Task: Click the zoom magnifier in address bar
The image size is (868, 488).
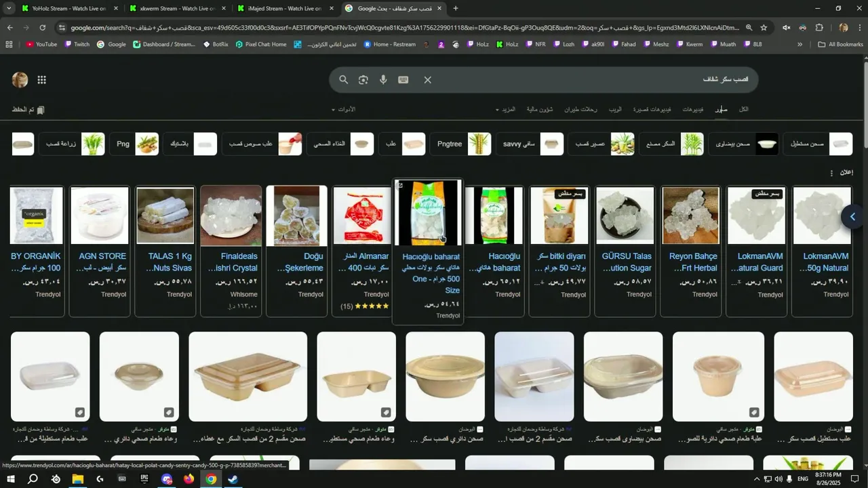Action: [x=749, y=28]
